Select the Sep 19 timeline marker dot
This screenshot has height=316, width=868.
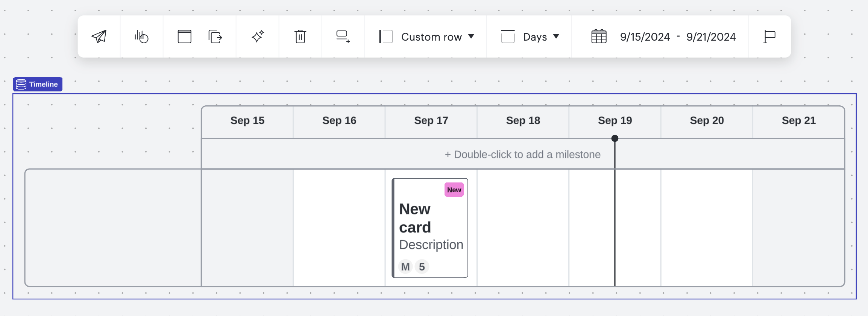615,138
